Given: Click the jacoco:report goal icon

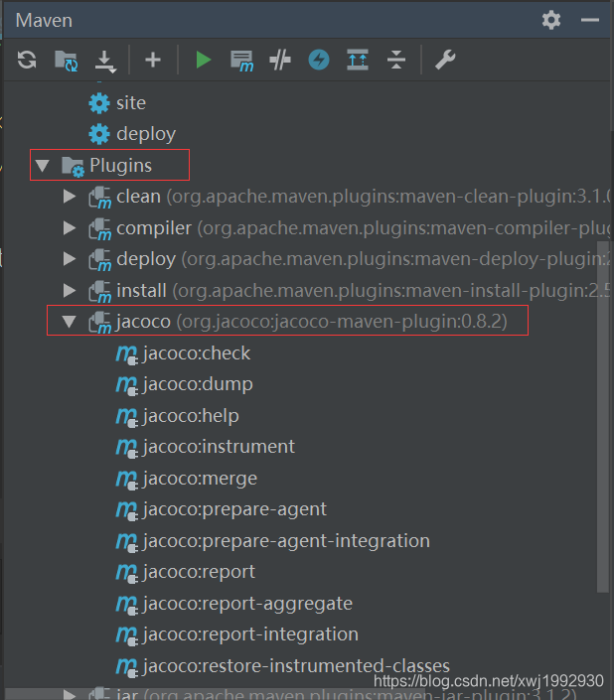Looking at the screenshot, I should pos(127,574).
